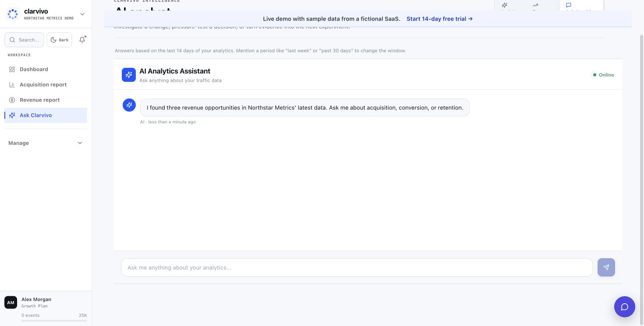Click 'Ask anything about your traffic data' subtitle
This screenshot has width=644, height=326.
(180, 81)
